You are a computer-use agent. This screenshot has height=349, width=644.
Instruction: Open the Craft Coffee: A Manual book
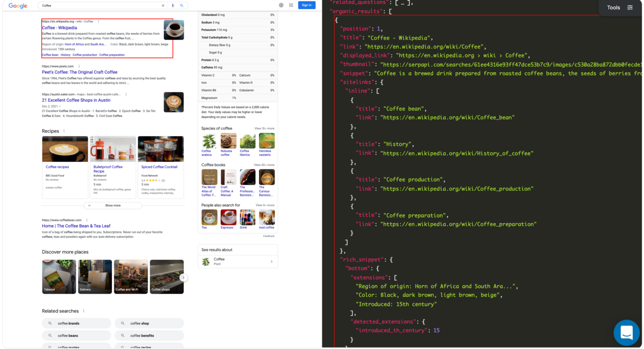(x=228, y=183)
